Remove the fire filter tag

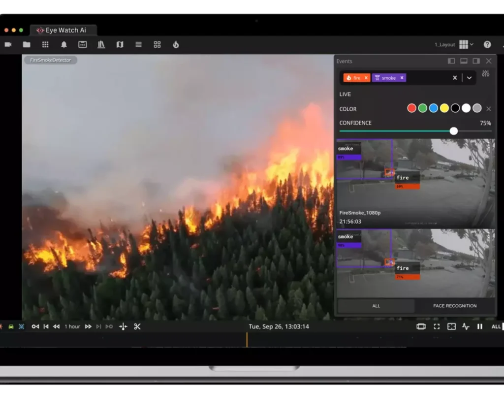(x=366, y=78)
